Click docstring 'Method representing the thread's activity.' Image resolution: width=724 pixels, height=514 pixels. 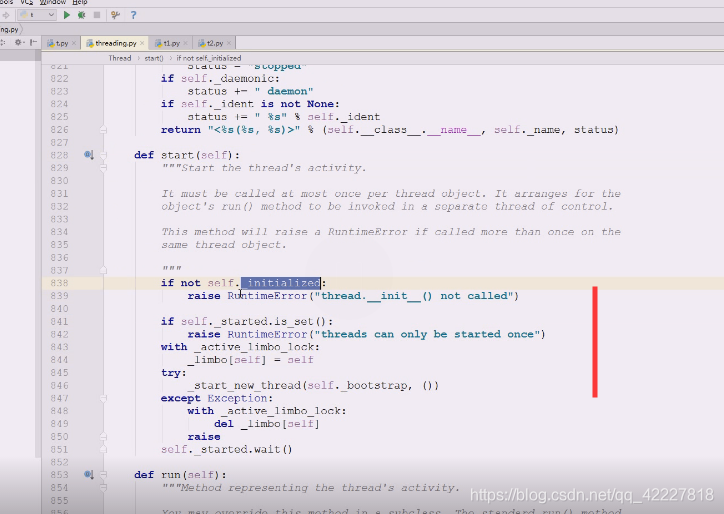[x=311, y=488]
